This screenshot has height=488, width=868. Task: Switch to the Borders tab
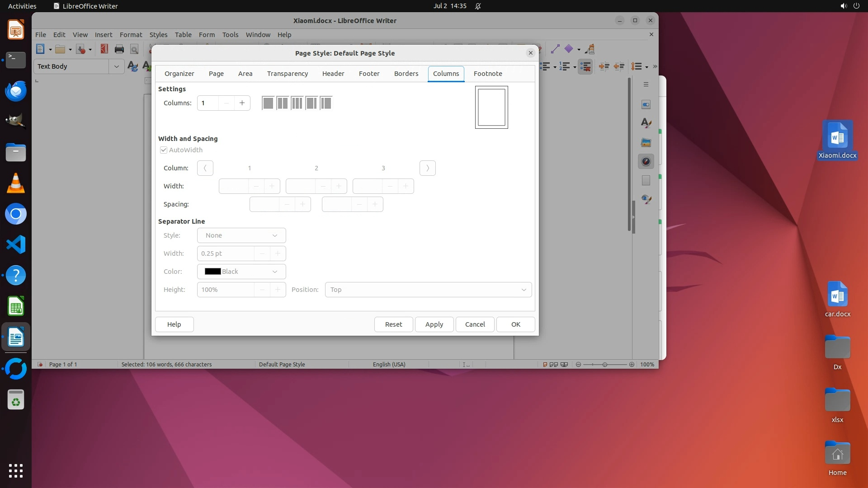click(x=406, y=74)
